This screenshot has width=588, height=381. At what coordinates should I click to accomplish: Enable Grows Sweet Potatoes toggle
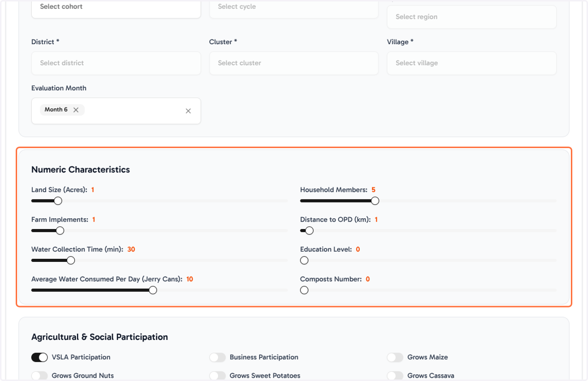tap(218, 376)
